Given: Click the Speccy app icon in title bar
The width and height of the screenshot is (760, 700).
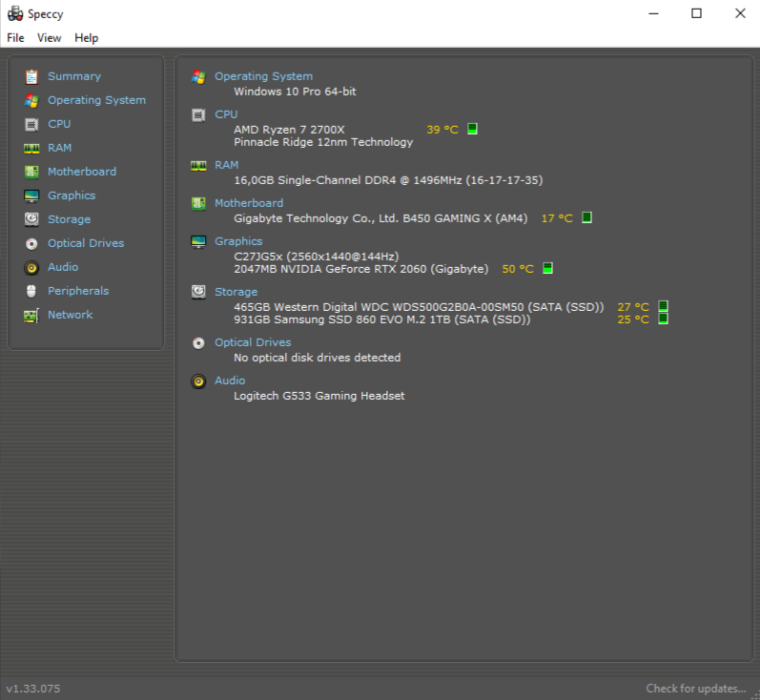Looking at the screenshot, I should (x=15, y=13).
